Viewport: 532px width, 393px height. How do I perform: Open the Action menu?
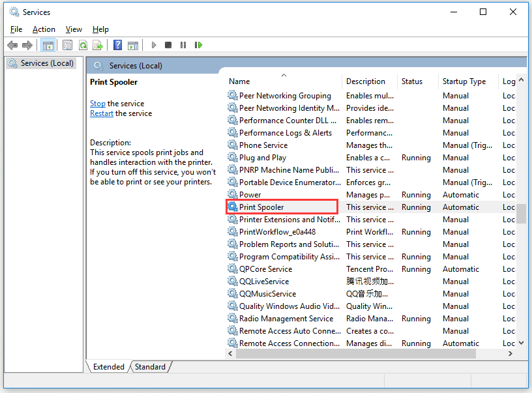(x=44, y=29)
